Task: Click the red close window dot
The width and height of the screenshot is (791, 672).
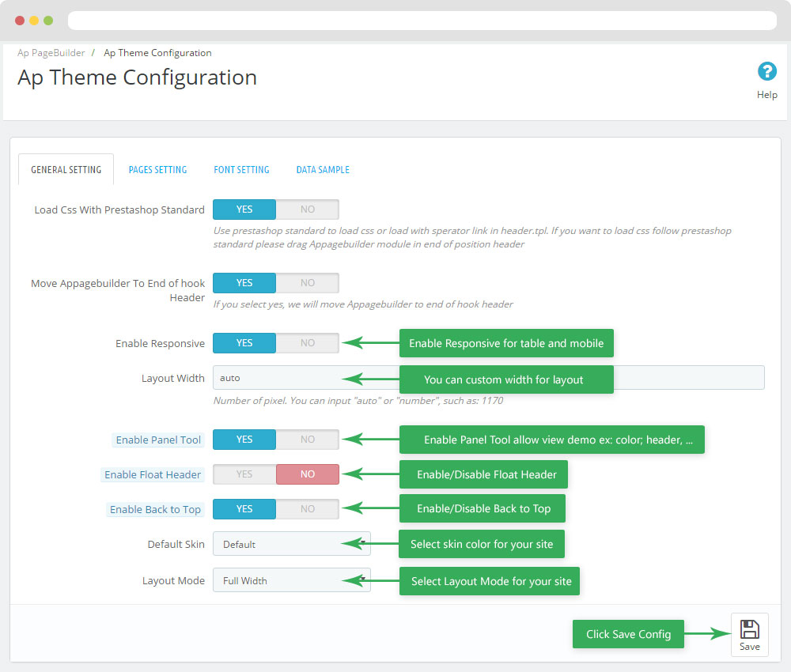Action: 20,21
